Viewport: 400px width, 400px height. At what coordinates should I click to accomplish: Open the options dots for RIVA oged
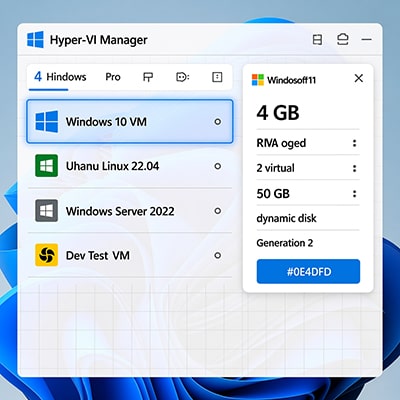[x=354, y=143]
